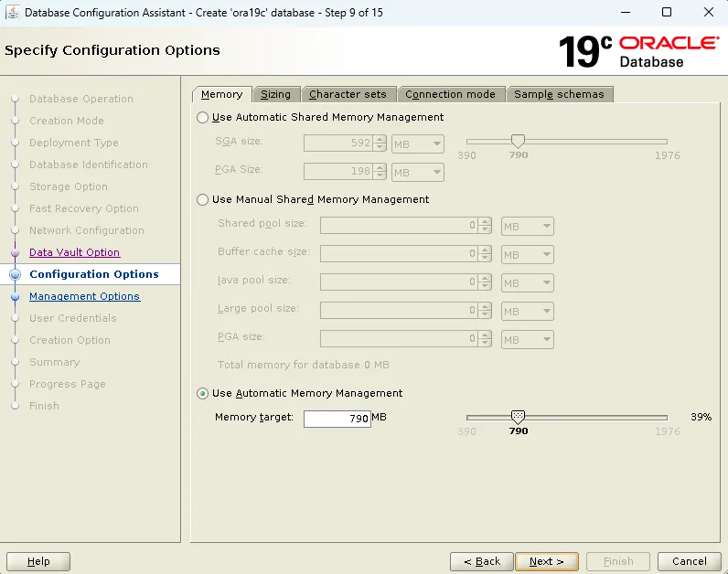Maximize the Database Configuration Assistant window

[x=667, y=12]
